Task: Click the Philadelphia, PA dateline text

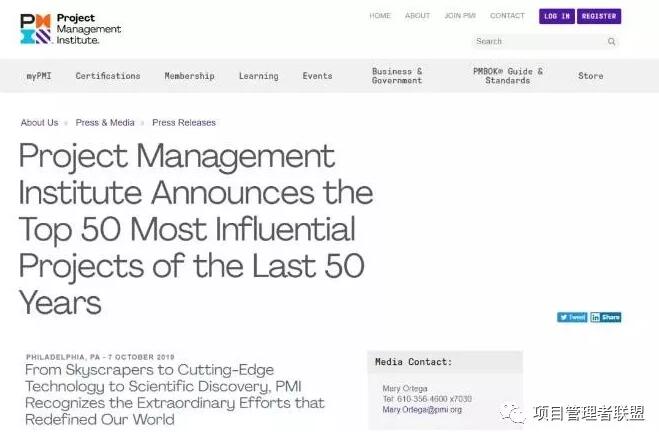Action: click(x=100, y=357)
